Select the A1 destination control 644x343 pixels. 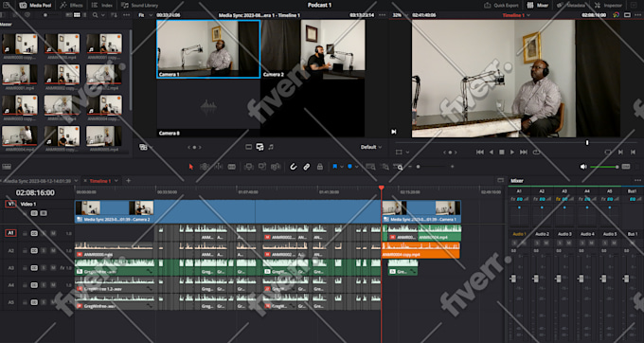point(10,233)
